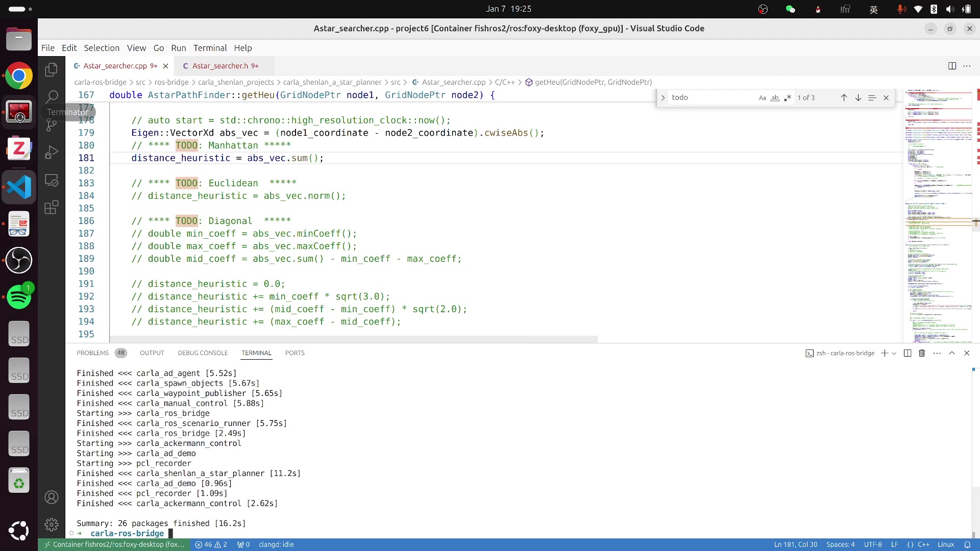Open the Extensions view icon
This screenshot has width=980, height=551.
point(51,207)
